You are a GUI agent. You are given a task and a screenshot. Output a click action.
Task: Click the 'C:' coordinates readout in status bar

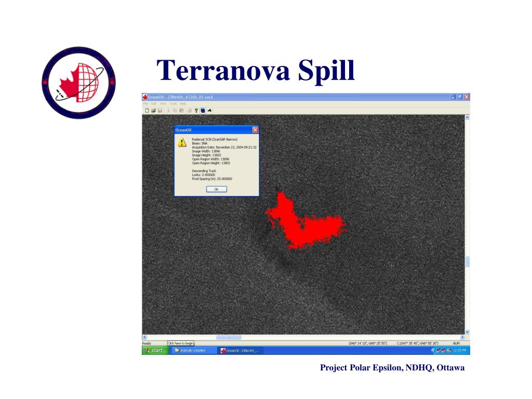pyautogui.click(x=418, y=343)
